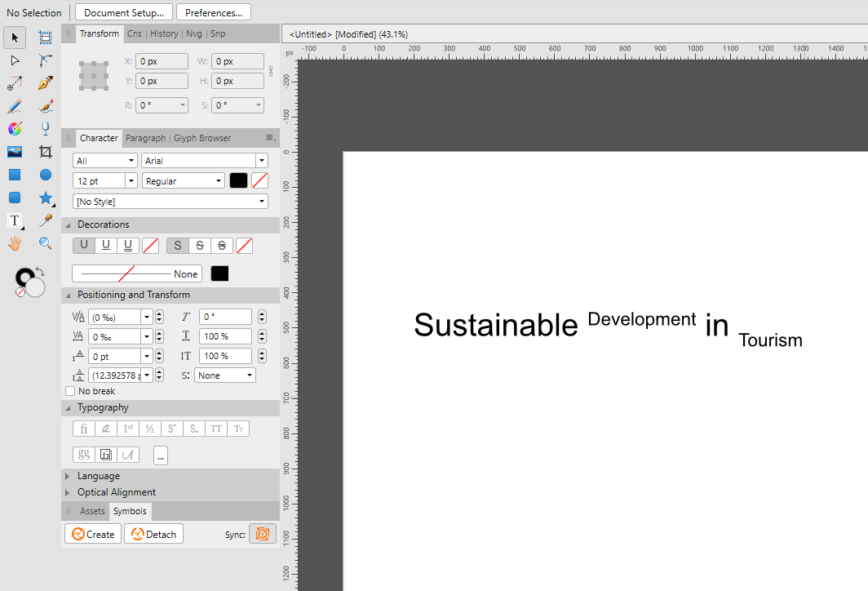Choose the Rounded Rectangle tool
This screenshot has height=591, width=868.
coord(15,198)
